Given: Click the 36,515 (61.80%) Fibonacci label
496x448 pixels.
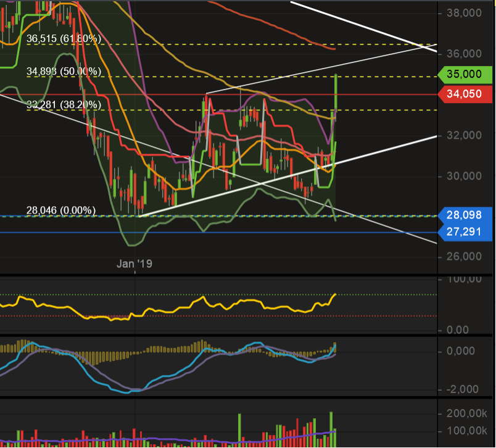Looking at the screenshot, I should point(64,38).
